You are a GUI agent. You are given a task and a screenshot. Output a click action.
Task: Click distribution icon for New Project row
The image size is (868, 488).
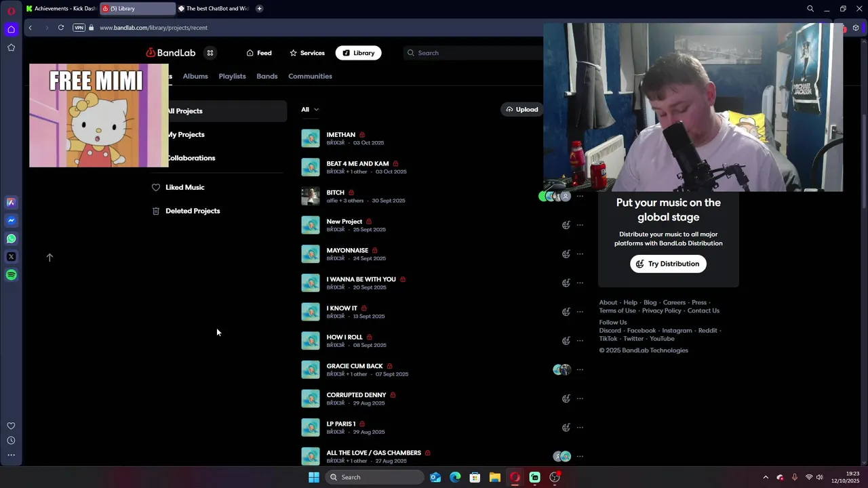click(x=566, y=225)
